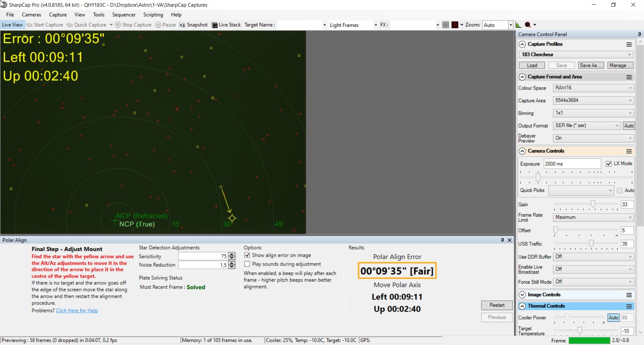Click the Manage profiles button
644x345 pixels.
coord(620,65)
